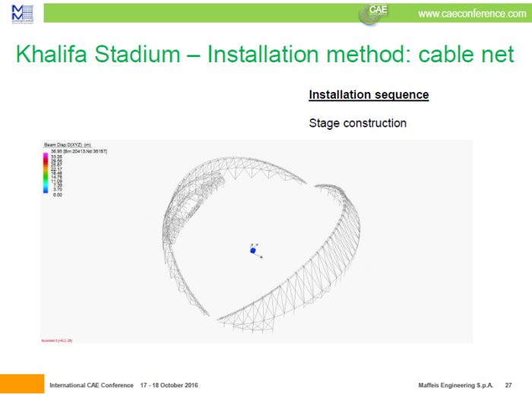532x398 pixels.
Task: Click the slide page number 27
Action: (x=508, y=386)
